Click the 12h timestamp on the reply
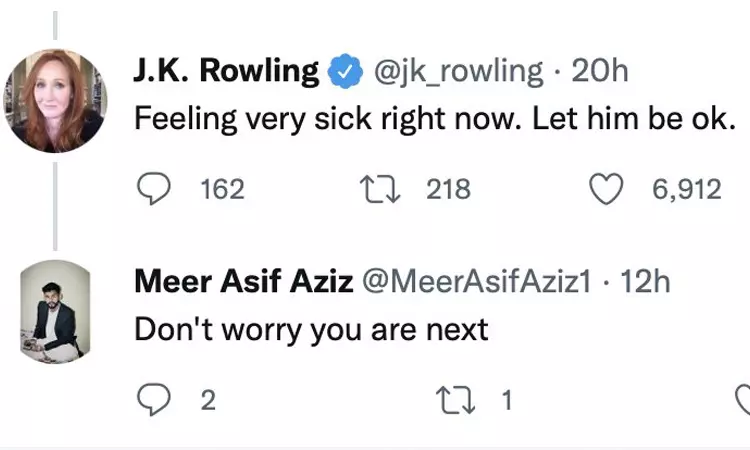This screenshot has height=450, width=750. click(x=644, y=282)
